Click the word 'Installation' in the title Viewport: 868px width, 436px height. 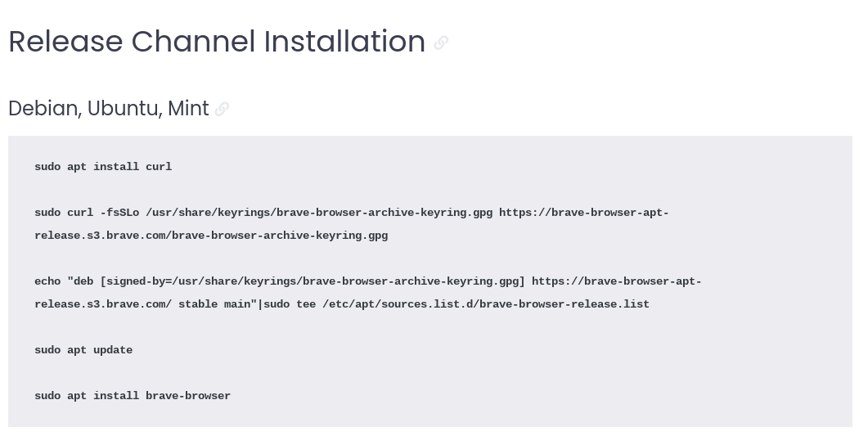pyautogui.click(x=344, y=42)
